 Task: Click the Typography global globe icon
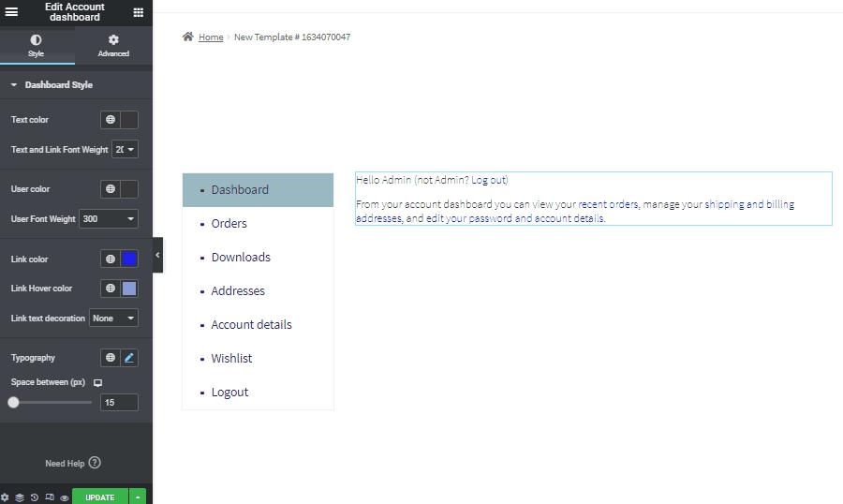pyautogui.click(x=111, y=358)
